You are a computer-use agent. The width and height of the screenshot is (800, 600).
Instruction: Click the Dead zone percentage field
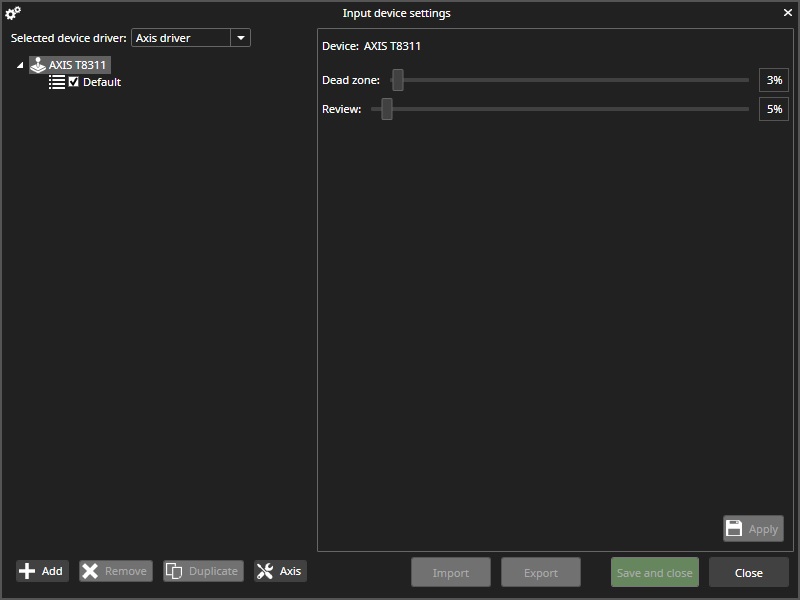(773, 80)
